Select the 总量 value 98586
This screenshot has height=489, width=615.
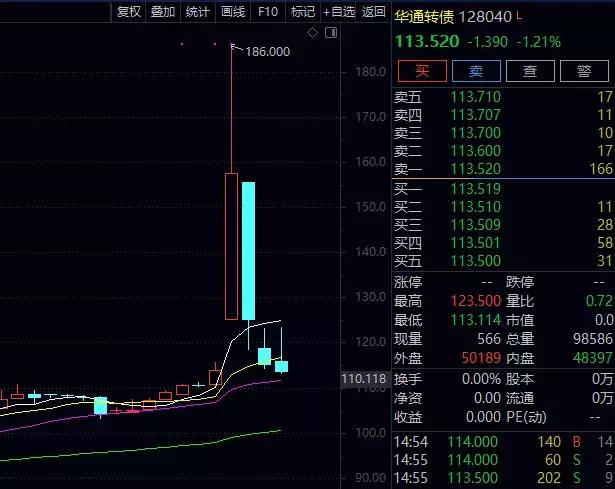[593, 339]
